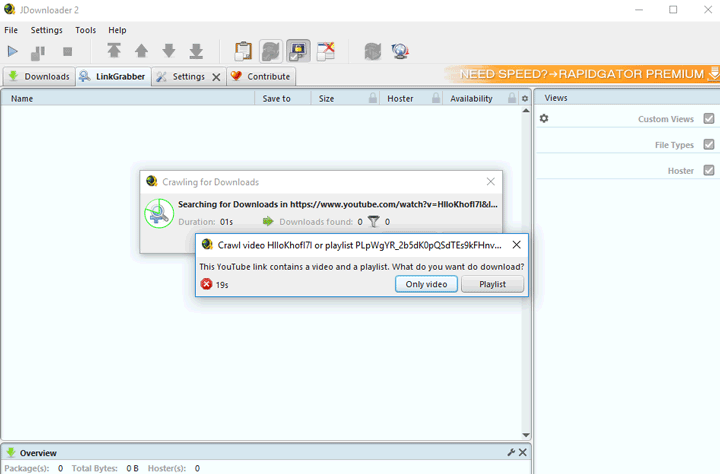The image size is (720, 474).
Task: Switch to the LinkGrabber tab
Action: 113,76
